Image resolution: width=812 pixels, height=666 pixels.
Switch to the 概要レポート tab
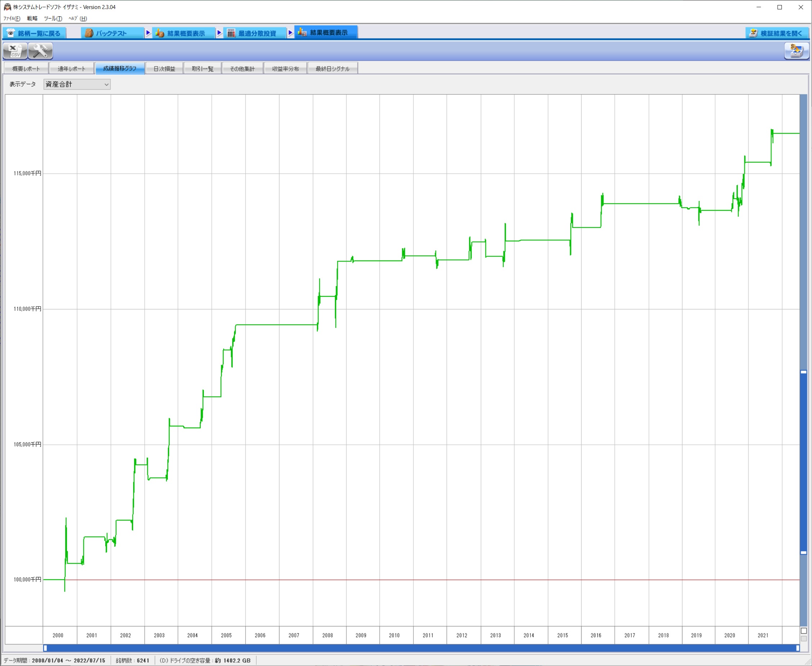click(x=26, y=69)
